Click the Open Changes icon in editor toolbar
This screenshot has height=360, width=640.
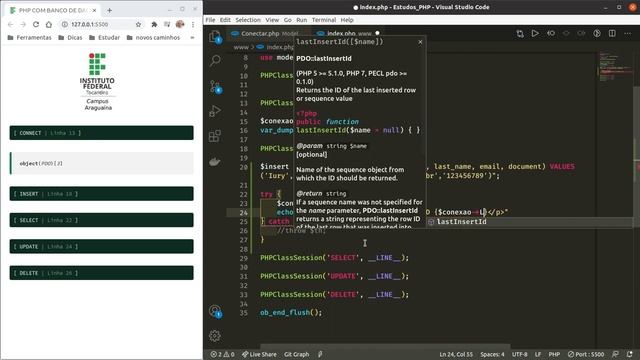(x=520, y=33)
